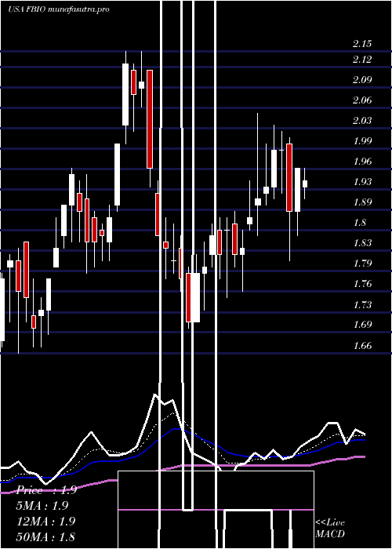Viewport: 392px width, 549px height.
Task: Select the 1.89 price level label
Action: coord(362,202)
